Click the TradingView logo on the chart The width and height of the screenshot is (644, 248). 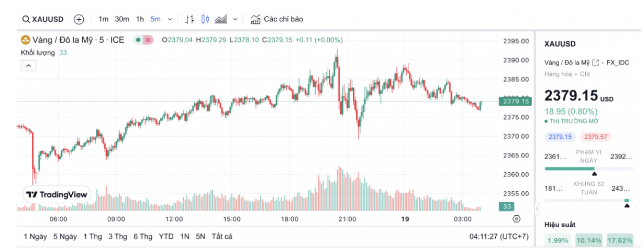tap(57, 194)
